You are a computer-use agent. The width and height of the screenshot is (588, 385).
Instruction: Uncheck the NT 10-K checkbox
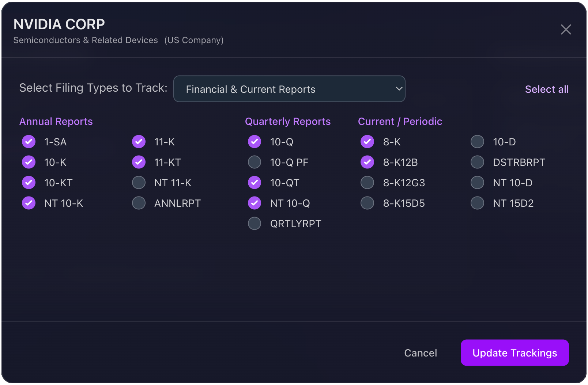[29, 203]
